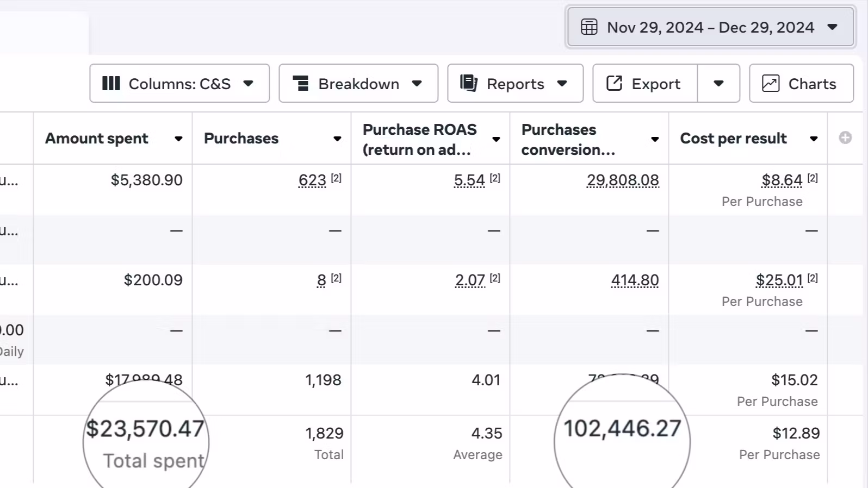Open the Columns: C&S dropdown
This screenshot has width=868, height=488.
point(179,84)
